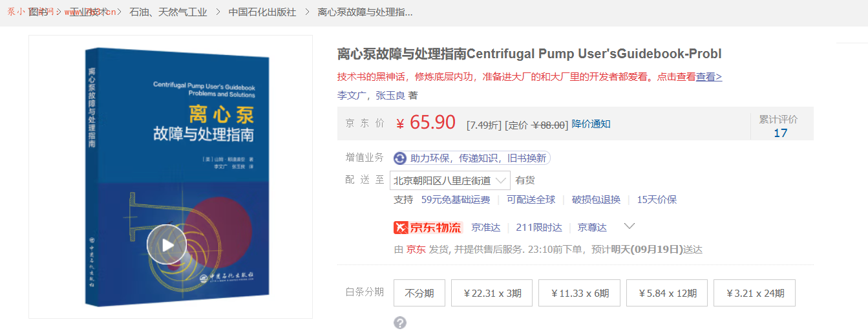Viewport: 868px width, 333px height.
Task: Open the 北京朝阳区八里庄街道 delivery address dropdown
Action: 450,180
